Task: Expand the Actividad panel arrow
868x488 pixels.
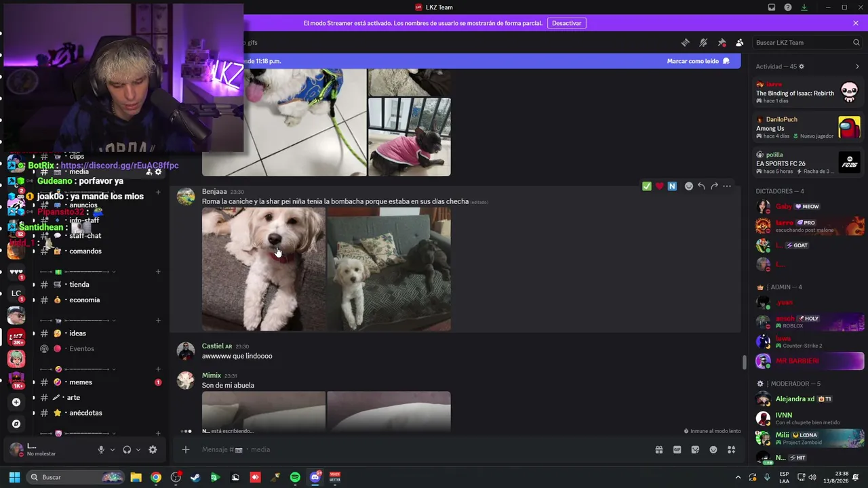Action: [857, 66]
